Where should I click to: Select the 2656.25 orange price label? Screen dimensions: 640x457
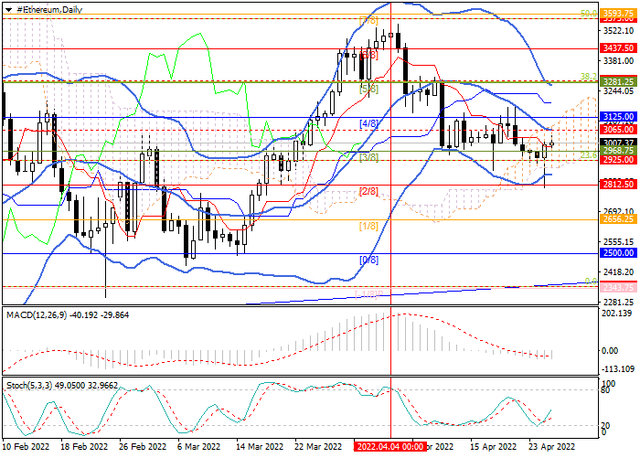[618, 220]
